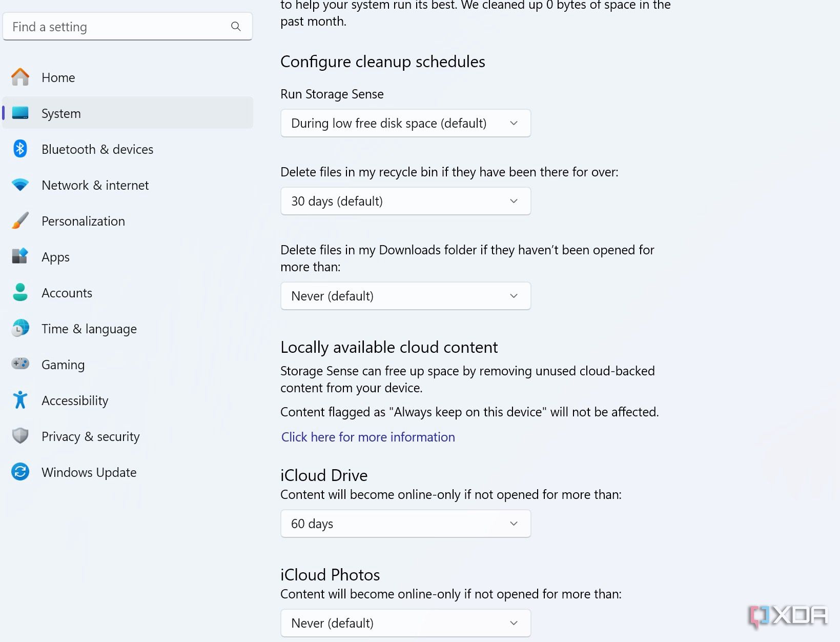Screen dimensions: 840x642
Task: Click chevron on 30 days dropdown
Action: [514, 201]
